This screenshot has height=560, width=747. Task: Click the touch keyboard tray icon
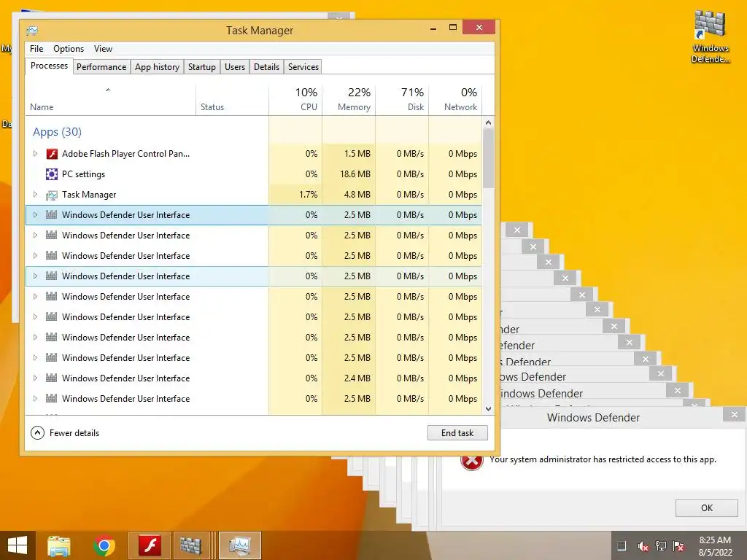[622, 546]
